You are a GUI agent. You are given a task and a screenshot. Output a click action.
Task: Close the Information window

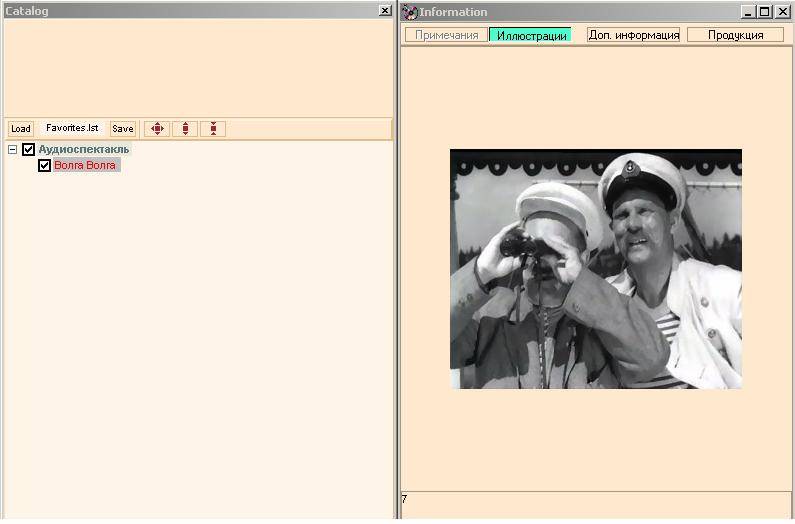point(782,12)
